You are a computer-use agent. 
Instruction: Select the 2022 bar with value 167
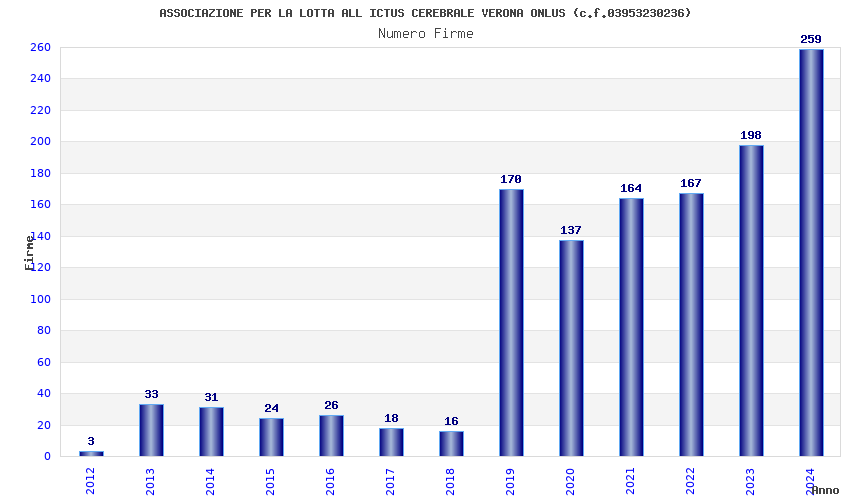(691, 325)
